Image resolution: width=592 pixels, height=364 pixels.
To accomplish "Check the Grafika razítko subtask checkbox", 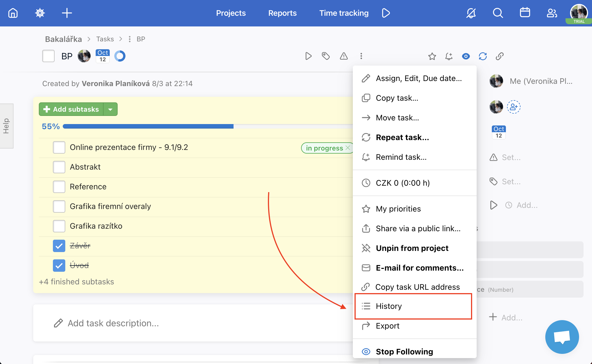I will [x=59, y=226].
